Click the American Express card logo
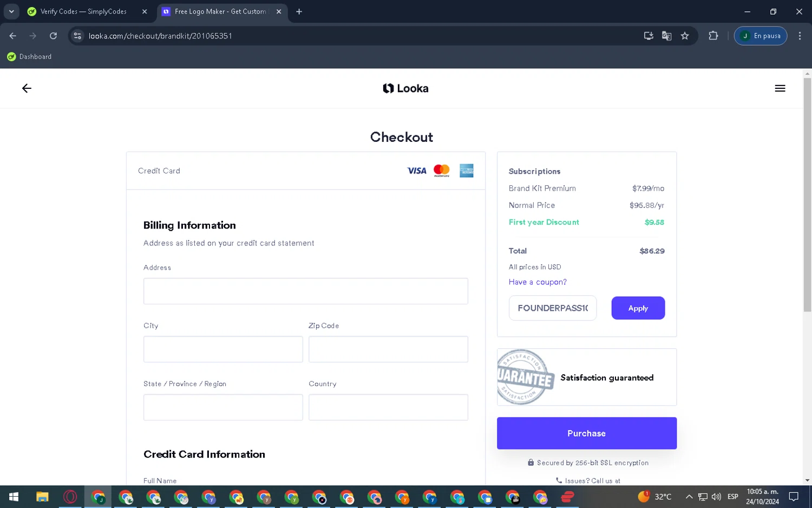812x508 pixels. pyautogui.click(x=467, y=171)
